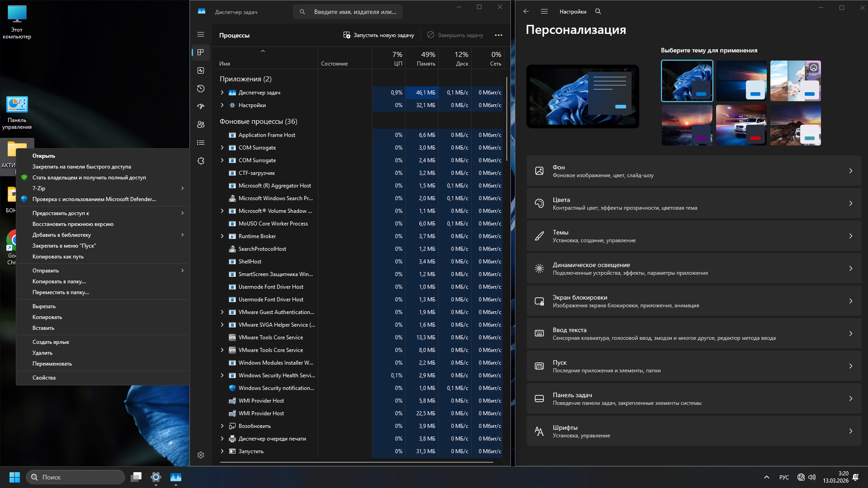Open Task Manager settings gear icon
Screen dimensions: 868x488
201,455
